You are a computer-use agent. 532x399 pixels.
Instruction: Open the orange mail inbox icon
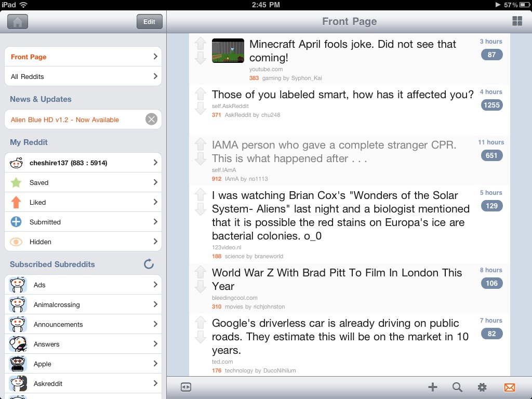pos(510,387)
